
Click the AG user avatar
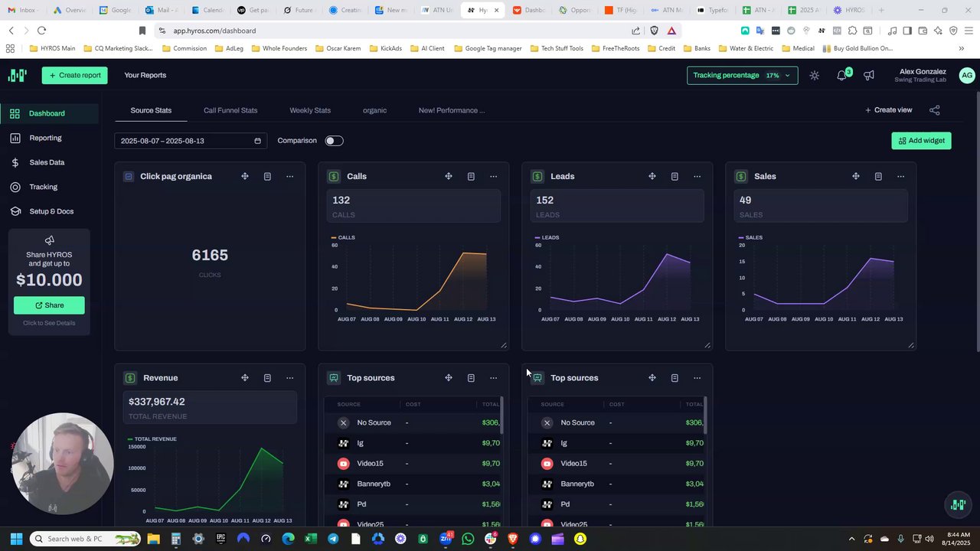967,75
